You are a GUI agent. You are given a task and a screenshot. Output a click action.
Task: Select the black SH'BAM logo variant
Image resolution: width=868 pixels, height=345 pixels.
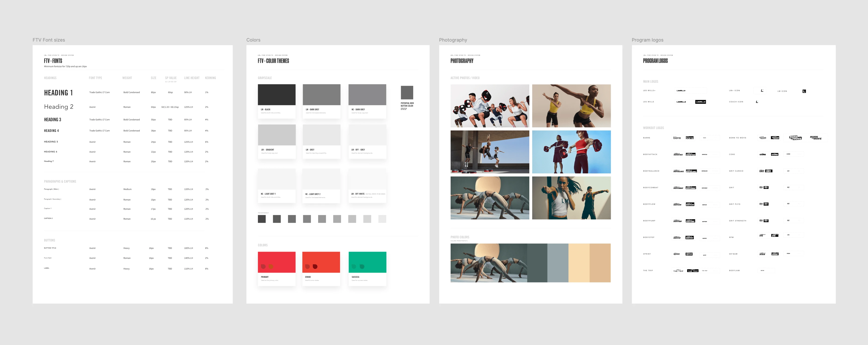coord(775,254)
